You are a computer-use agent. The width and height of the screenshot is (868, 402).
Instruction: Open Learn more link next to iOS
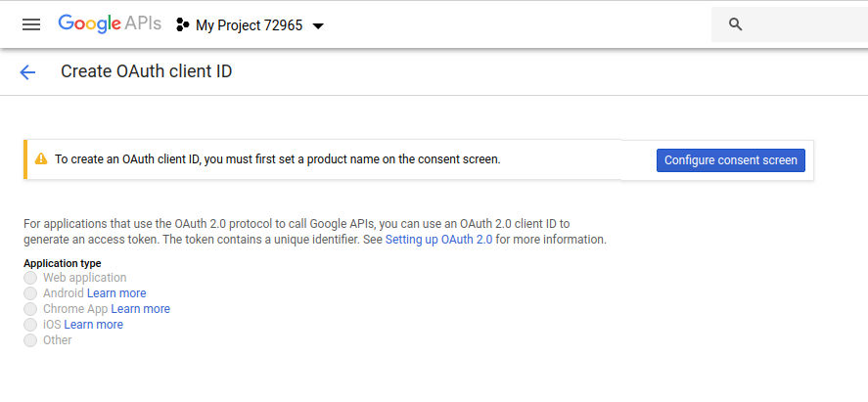(x=94, y=325)
